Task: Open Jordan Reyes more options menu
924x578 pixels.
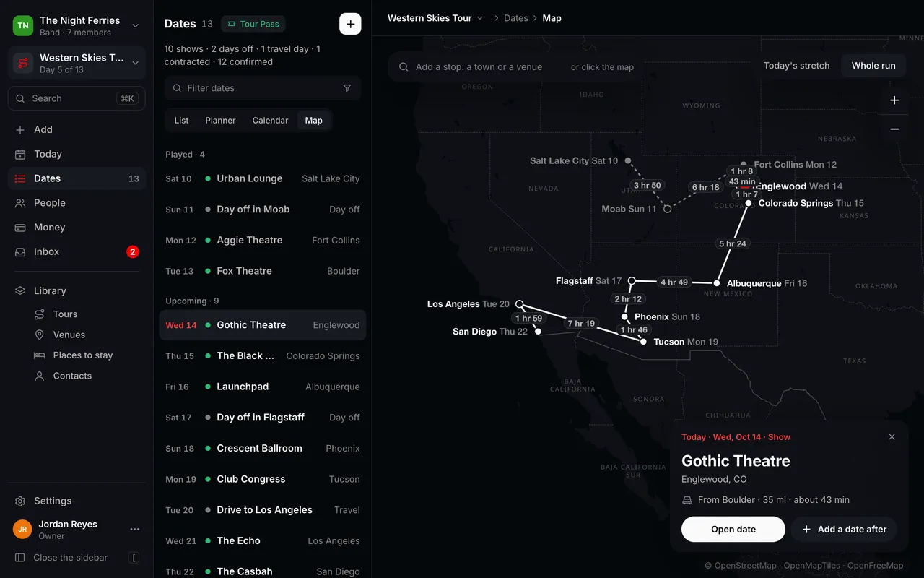Action: point(135,530)
